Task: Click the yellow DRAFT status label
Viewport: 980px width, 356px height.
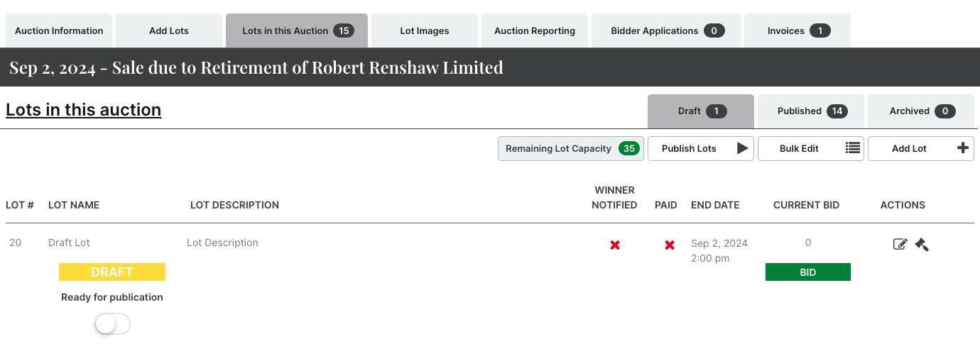Action: (112, 272)
